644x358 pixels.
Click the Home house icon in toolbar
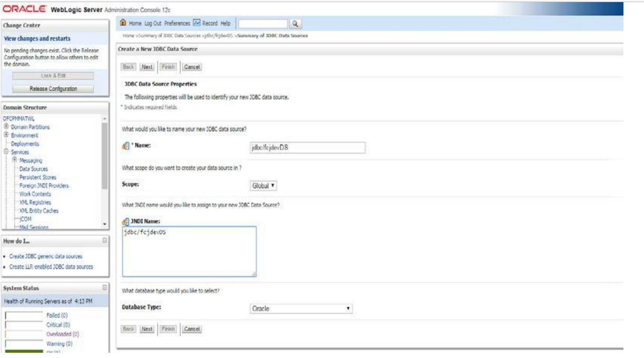123,23
